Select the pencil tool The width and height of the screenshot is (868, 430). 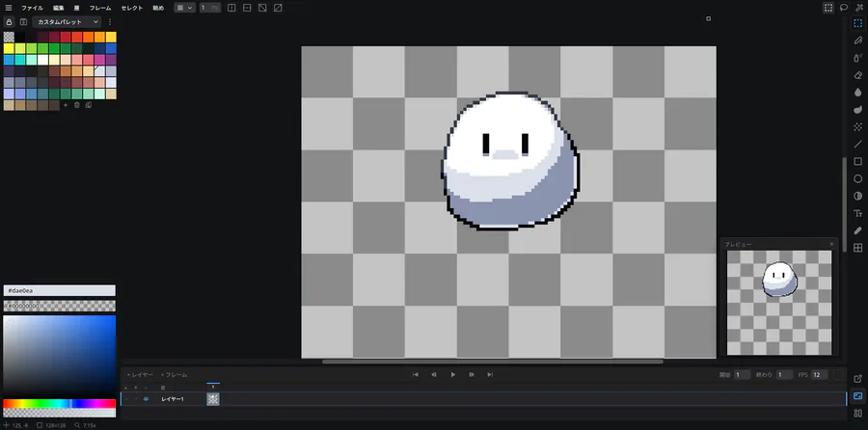pyautogui.click(x=858, y=40)
